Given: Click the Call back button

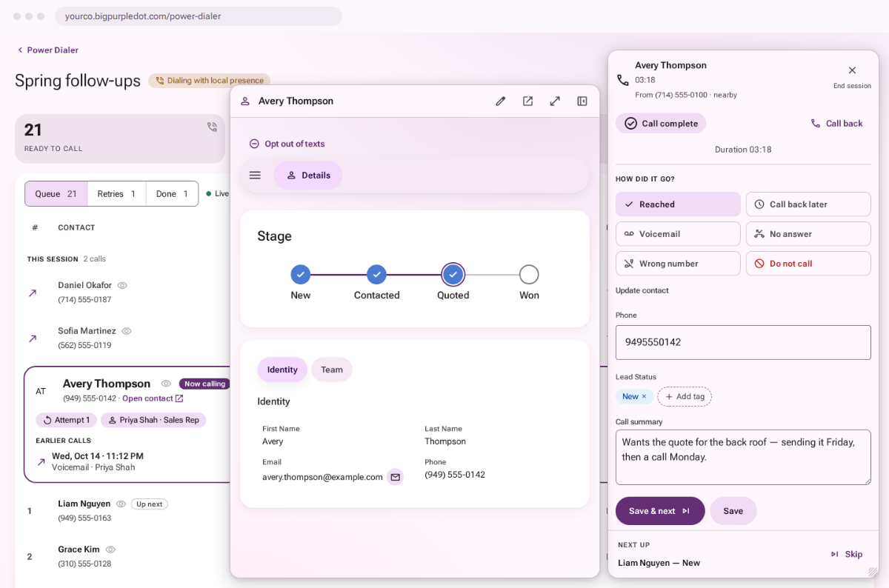Looking at the screenshot, I should coord(836,124).
